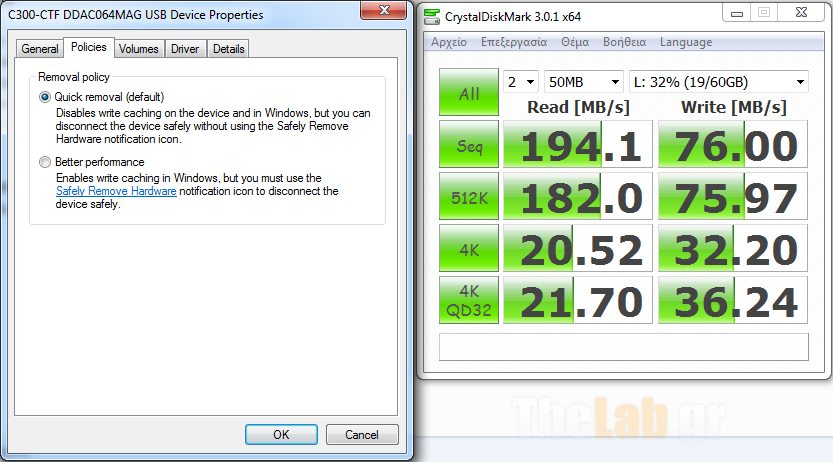Close the CrystalDiskMark window
Viewport: 833px width, 462px height.
[x=801, y=13]
